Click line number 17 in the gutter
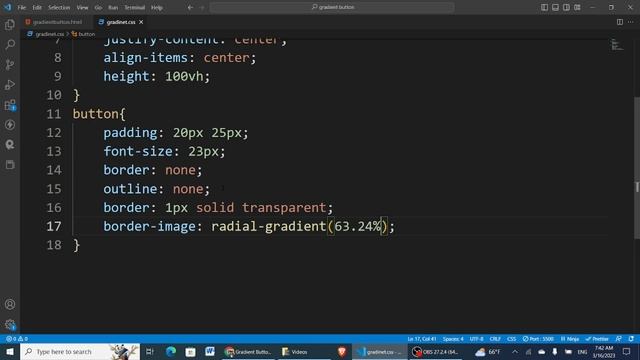Viewport: 640px width, 360px height. click(x=53, y=226)
